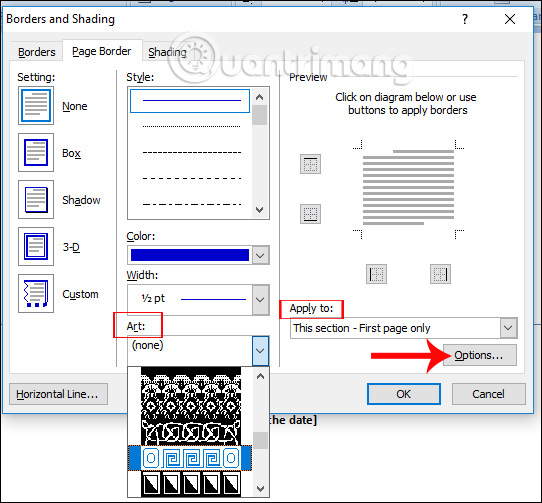
Task: Switch to the Borders tab
Action: point(37,52)
